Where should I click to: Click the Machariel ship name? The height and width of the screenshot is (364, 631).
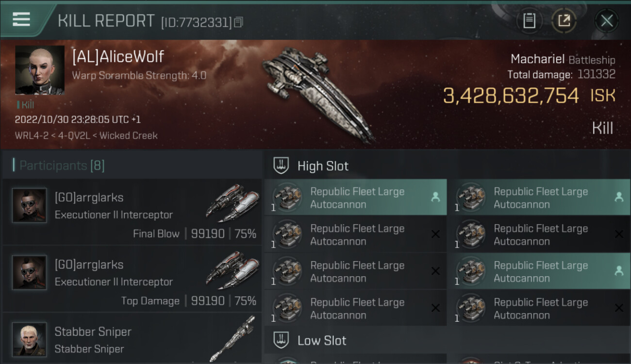click(x=537, y=59)
